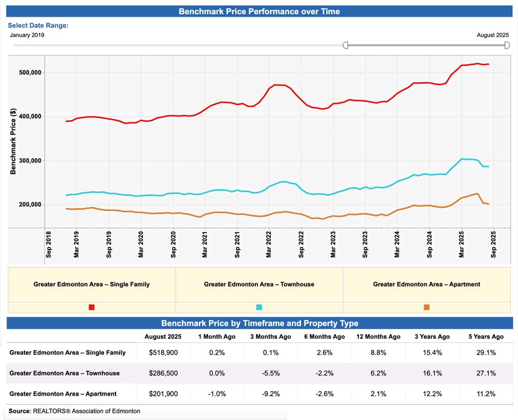The image size is (518, 420).
Task: Click the Apartment -9.2% three-month cell
Action: tap(271, 394)
